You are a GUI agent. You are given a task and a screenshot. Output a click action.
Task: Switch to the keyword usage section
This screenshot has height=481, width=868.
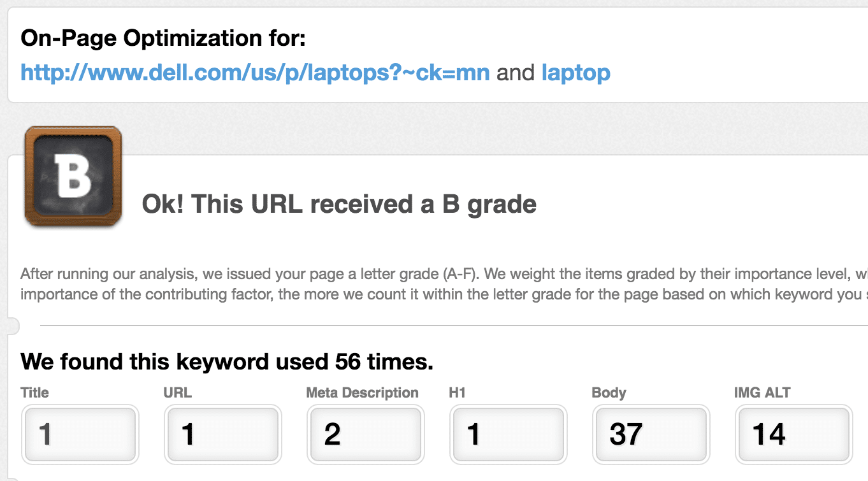coord(226,361)
